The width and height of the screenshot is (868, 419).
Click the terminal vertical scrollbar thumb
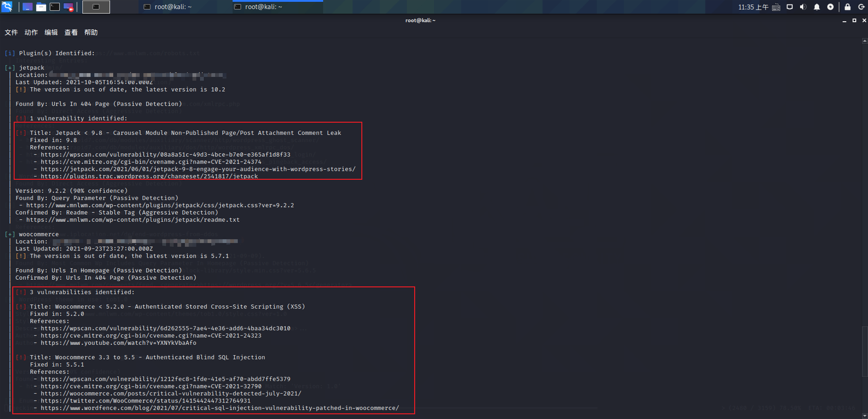(x=864, y=352)
